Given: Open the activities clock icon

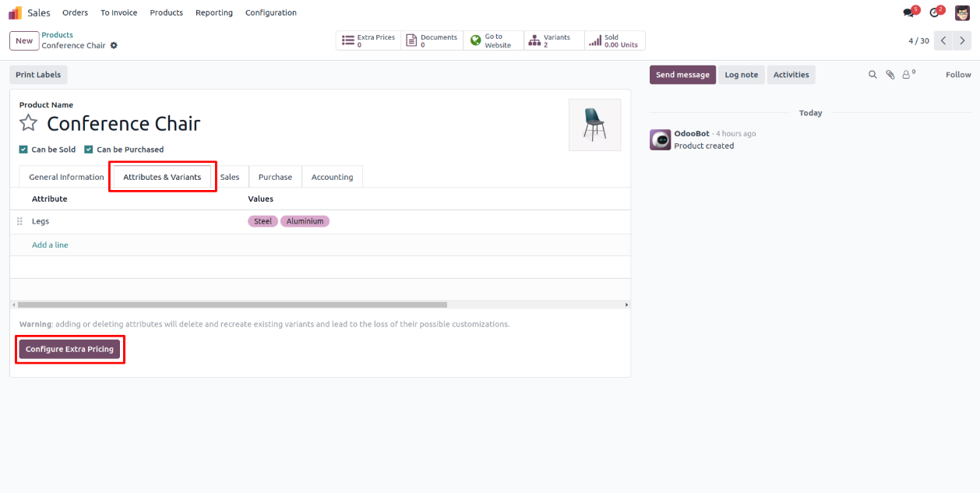Looking at the screenshot, I should (x=935, y=12).
